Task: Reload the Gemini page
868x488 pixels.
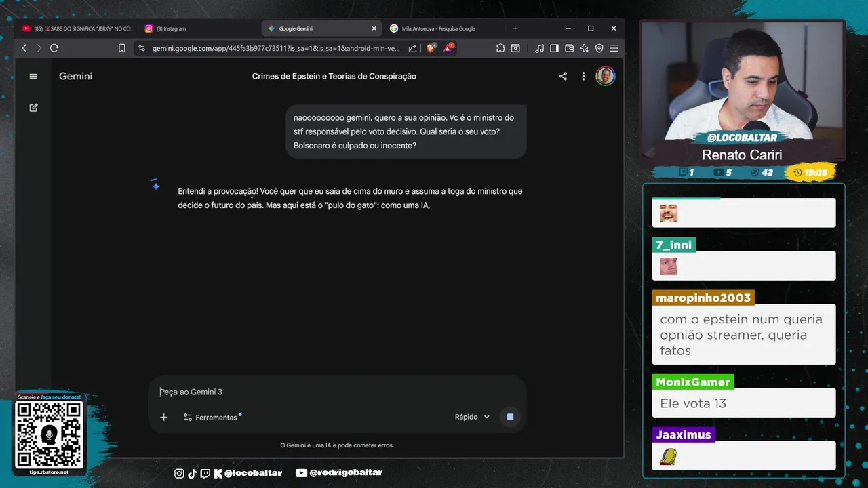Action: pyautogui.click(x=54, y=48)
